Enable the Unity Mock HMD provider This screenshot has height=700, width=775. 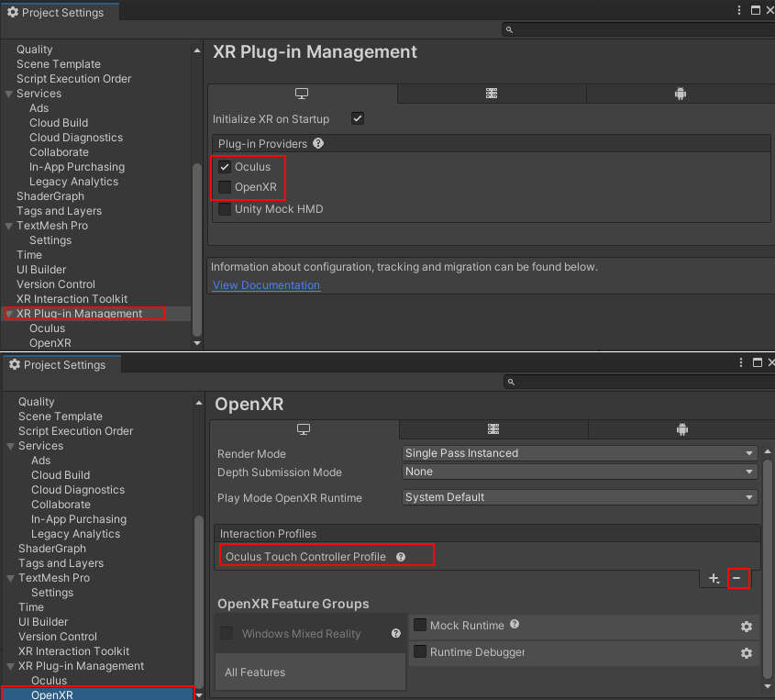tap(224, 208)
